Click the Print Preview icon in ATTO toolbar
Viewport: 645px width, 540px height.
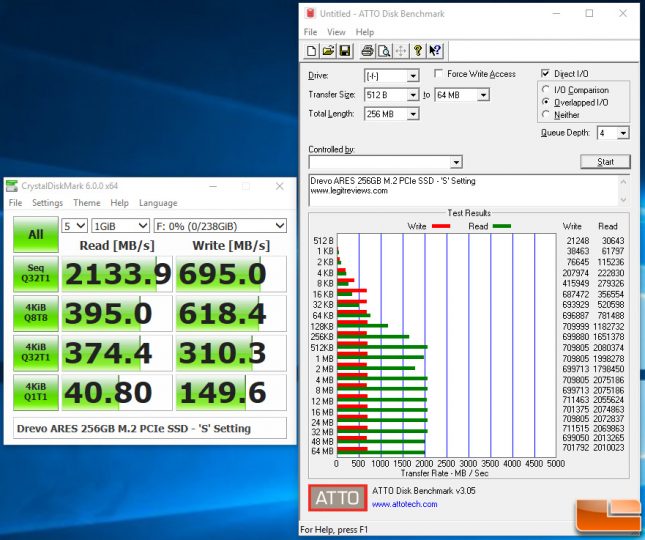coord(384,51)
